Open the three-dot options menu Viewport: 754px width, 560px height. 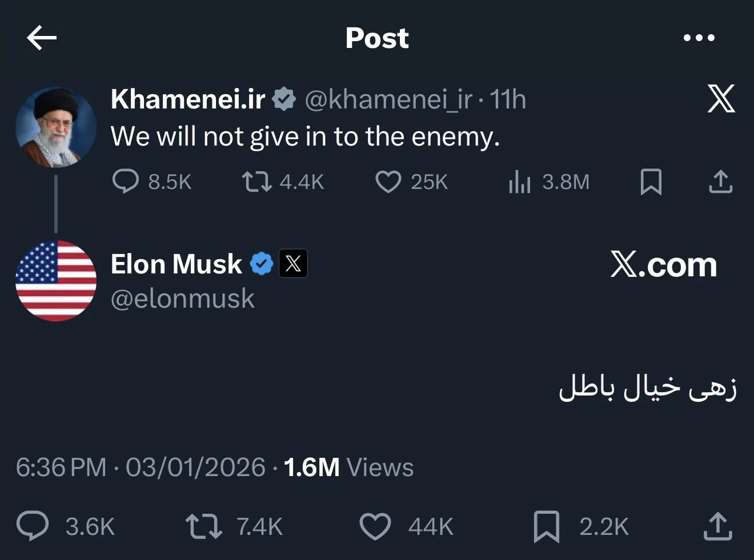699,38
